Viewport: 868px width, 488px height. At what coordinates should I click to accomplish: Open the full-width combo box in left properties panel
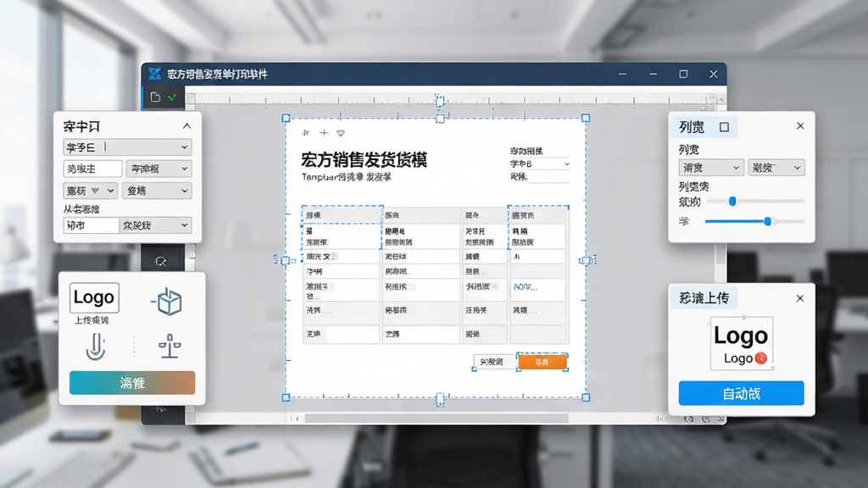[127, 147]
